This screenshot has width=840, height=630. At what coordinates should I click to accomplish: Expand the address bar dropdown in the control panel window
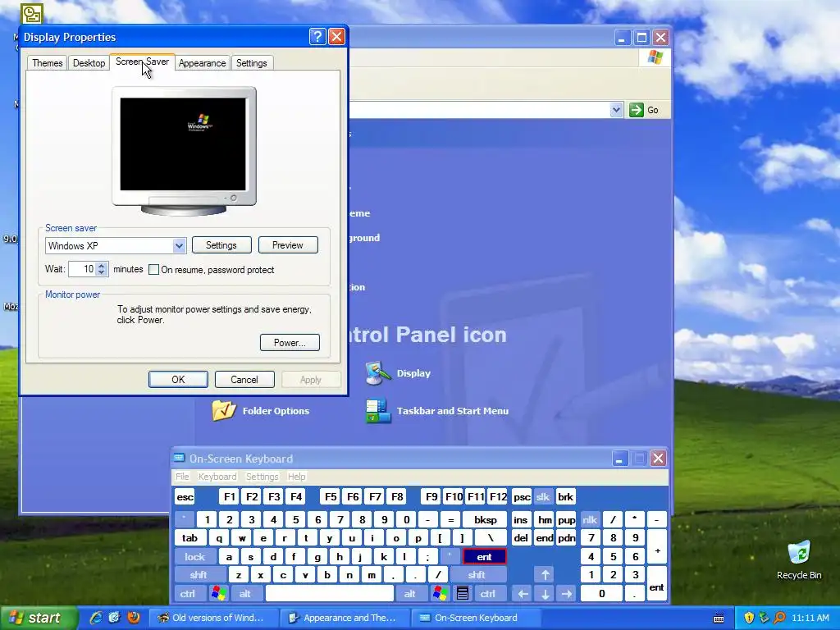pos(616,110)
